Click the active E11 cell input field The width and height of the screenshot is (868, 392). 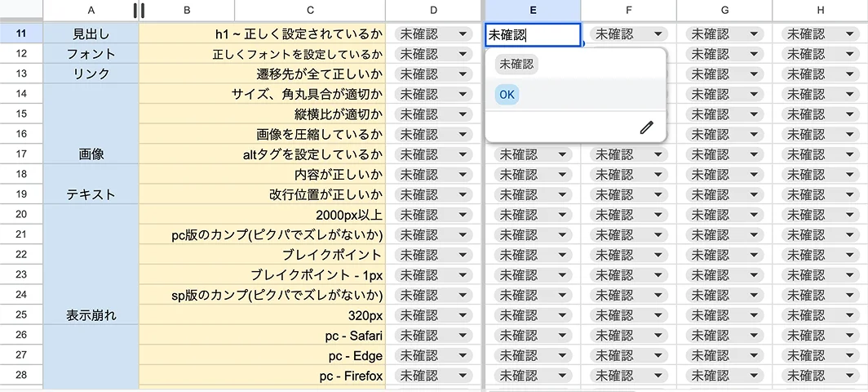click(x=532, y=34)
